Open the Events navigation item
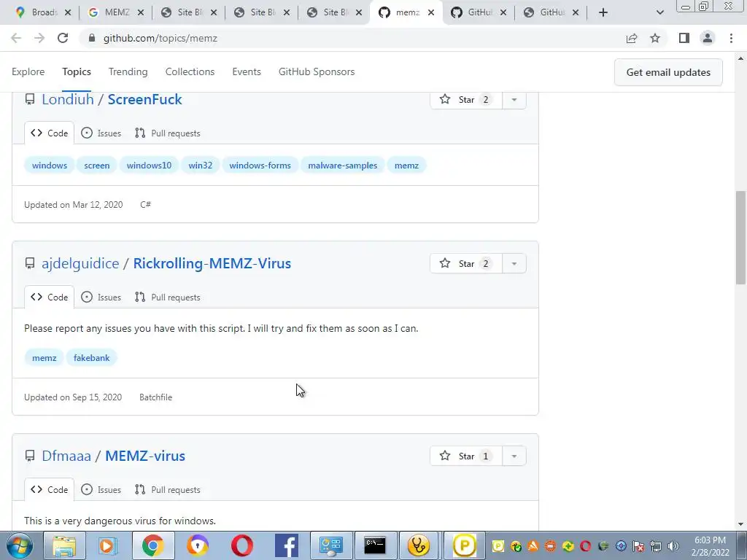747x560 pixels. click(247, 72)
